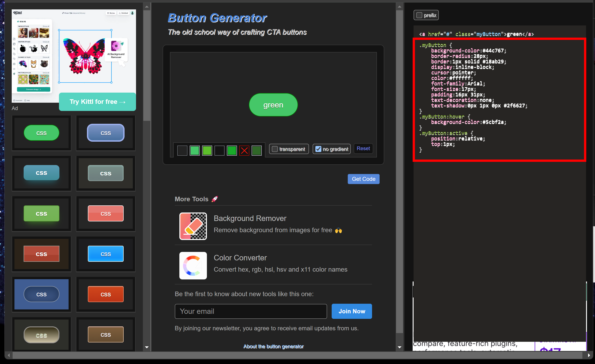Focus the Your email input field
The image size is (595, 364).
(x=250, y=311)
